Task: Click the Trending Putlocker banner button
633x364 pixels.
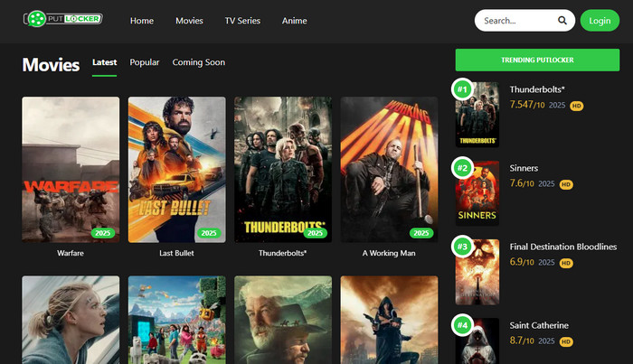Action: click(537, 60)
